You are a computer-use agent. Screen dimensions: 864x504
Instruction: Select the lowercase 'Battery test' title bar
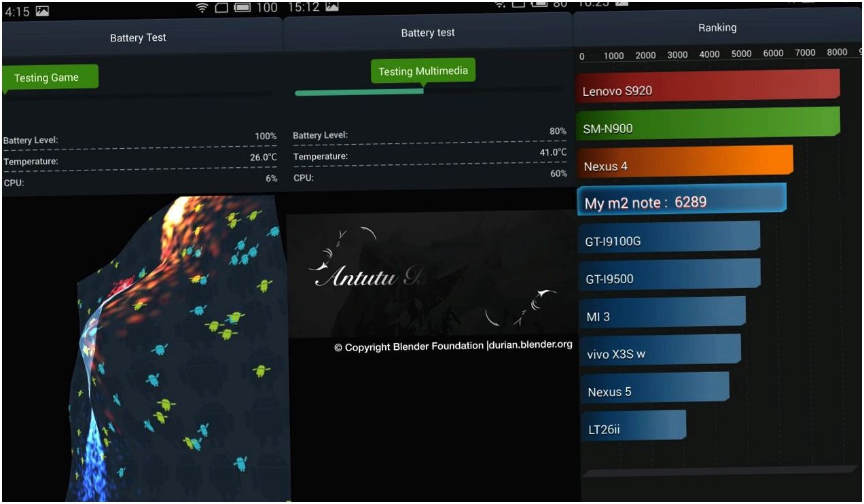tap(427, 33)
